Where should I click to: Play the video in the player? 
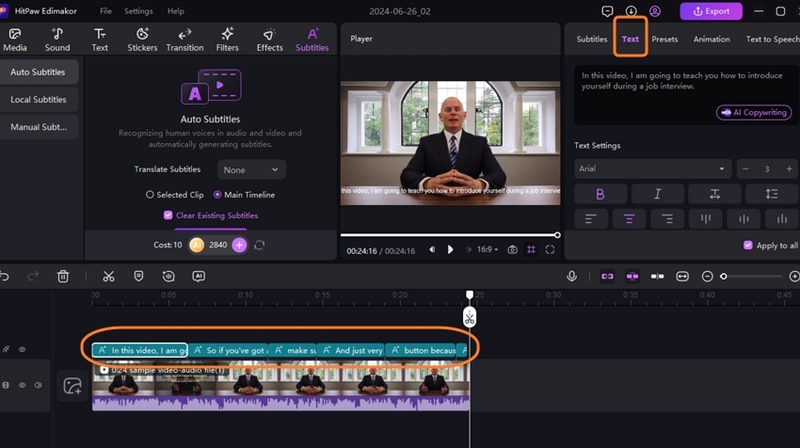click(450, 250)
